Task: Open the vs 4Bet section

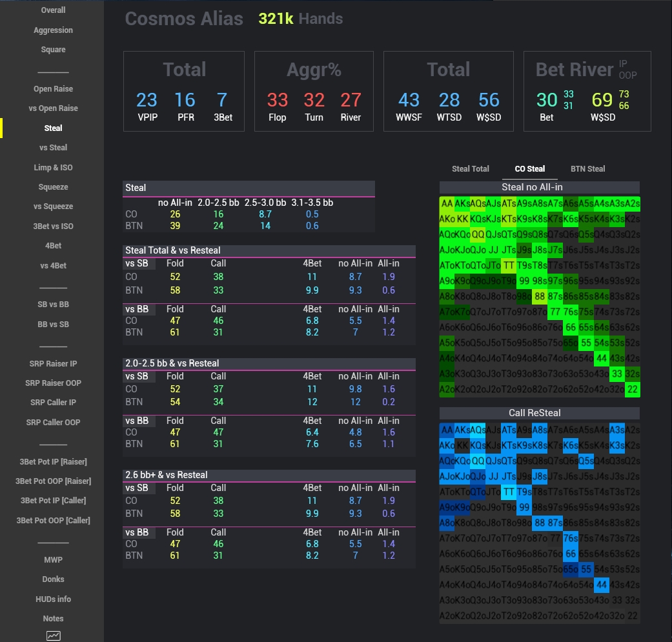Action: 53,265
